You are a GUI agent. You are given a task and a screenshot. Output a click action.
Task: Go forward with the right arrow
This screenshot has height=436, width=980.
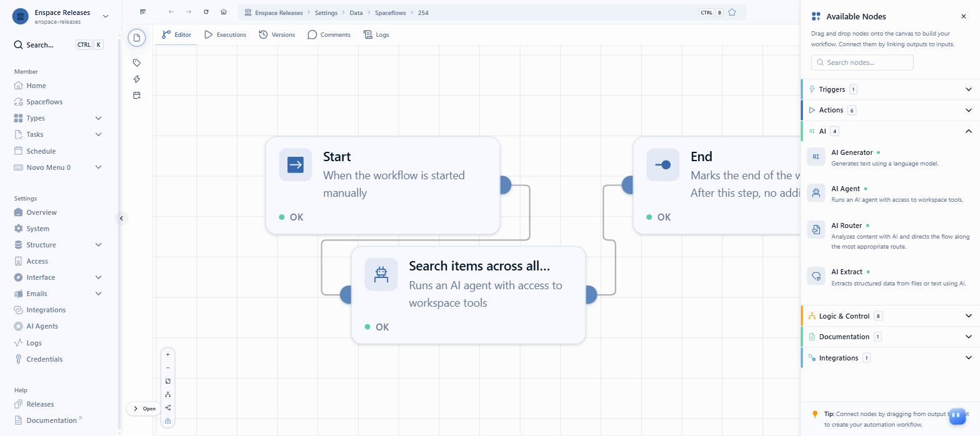[189, 12]
